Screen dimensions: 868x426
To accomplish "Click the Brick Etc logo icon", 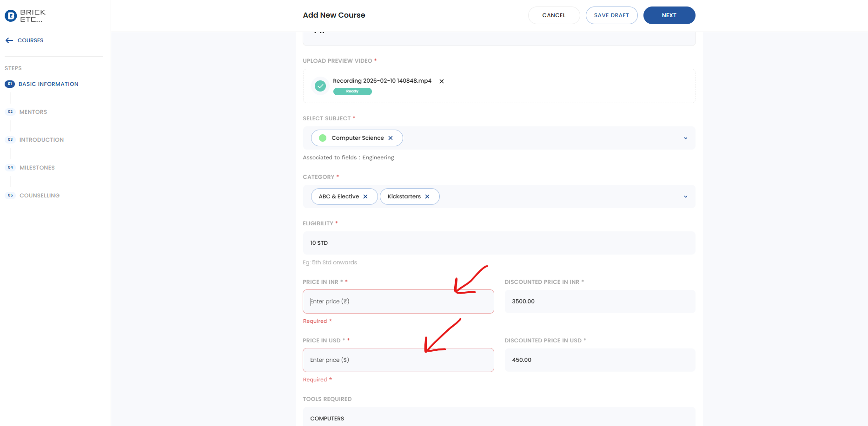I will point(11,16).
